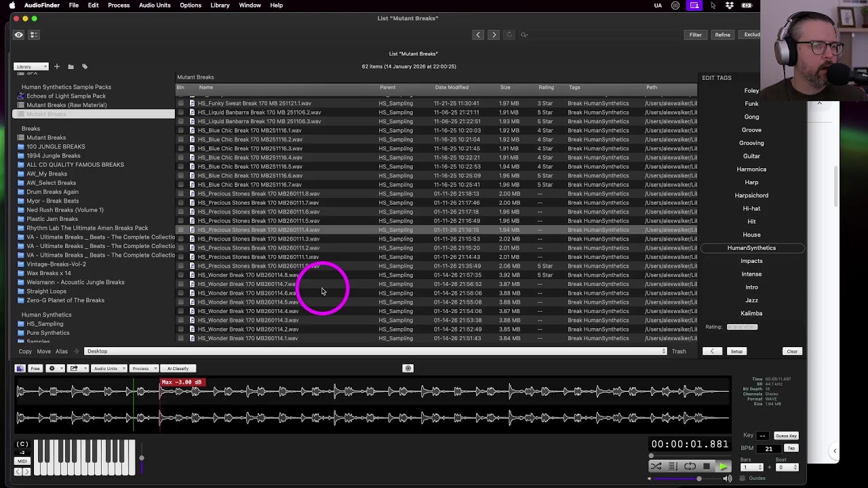Click the mute speaker icon
868x488 pixels.
649,479
